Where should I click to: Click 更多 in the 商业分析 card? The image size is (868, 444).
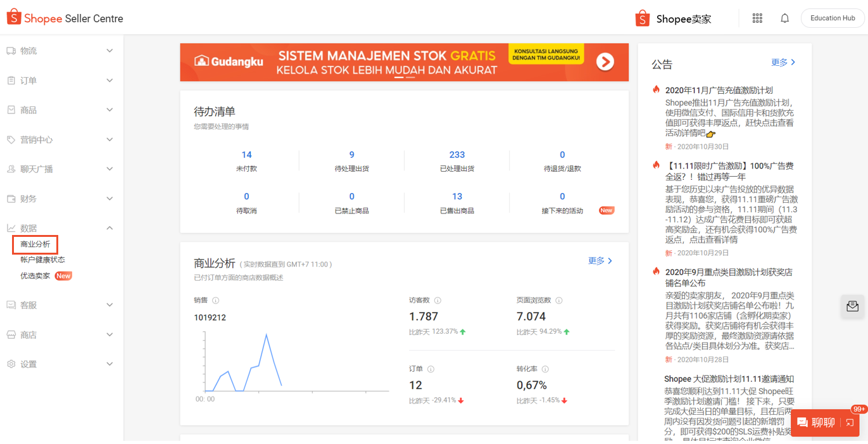[600, 260]
